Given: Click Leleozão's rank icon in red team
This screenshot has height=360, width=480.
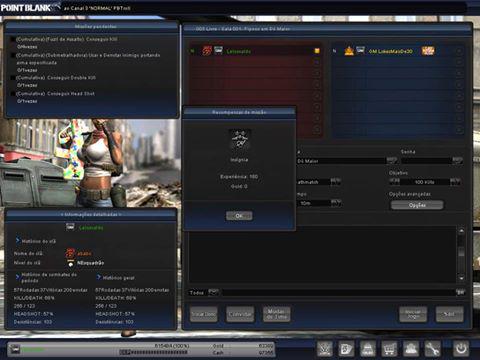Looking at the screenshot, I should 218,50.
